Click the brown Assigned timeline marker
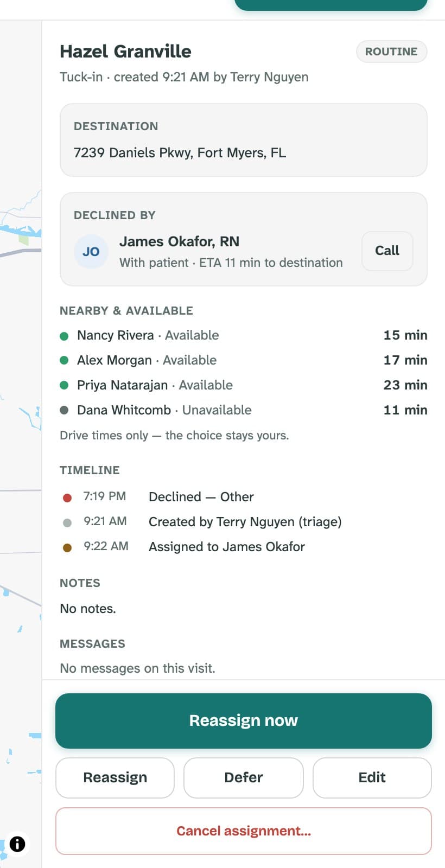The height and width of the screenshot is (868, 445). pyautogui.click(x=67, y=547)
